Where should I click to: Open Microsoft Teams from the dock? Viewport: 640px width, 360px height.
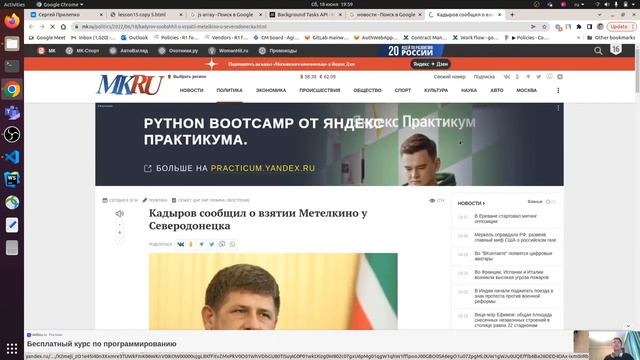click(x=12, y=112)
